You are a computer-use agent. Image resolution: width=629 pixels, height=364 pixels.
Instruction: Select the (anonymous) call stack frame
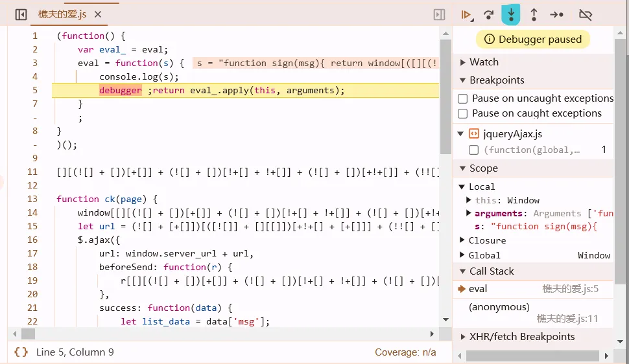[534, 313]
